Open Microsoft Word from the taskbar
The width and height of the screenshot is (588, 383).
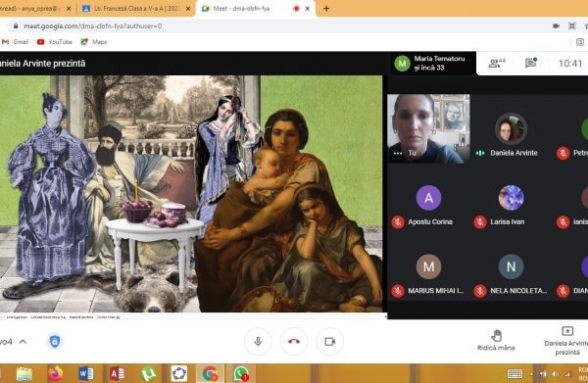(x=86, y=373)
